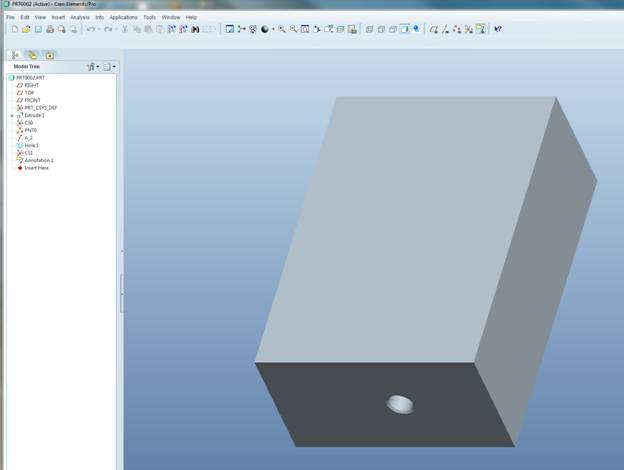
Task: Open the Analysis menu
Action: [x=80, y=17]
